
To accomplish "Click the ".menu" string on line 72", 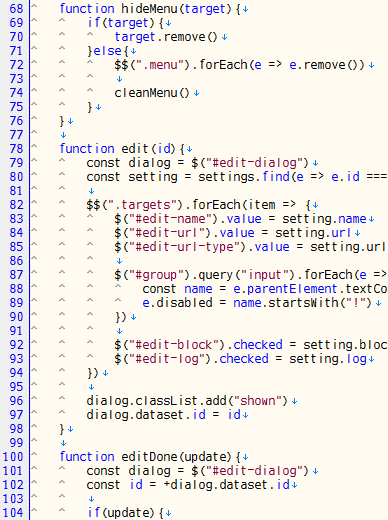I will pyautogui.click(x=160, y=65).
